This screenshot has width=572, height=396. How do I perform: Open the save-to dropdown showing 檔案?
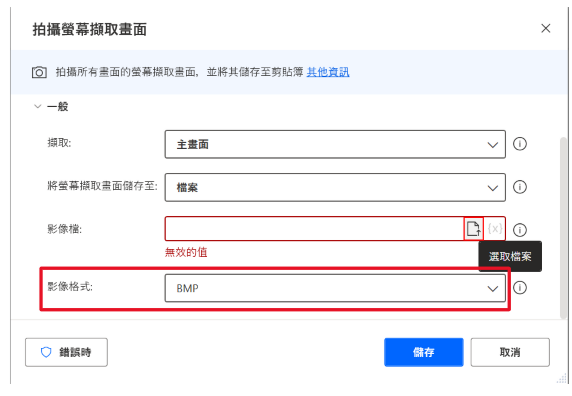[x=335, y=187]
